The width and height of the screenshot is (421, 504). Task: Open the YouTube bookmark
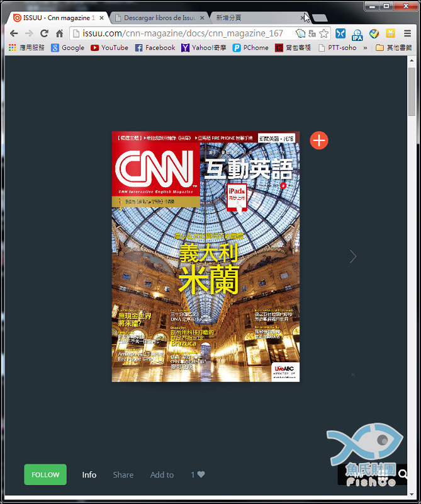(109, 48)
